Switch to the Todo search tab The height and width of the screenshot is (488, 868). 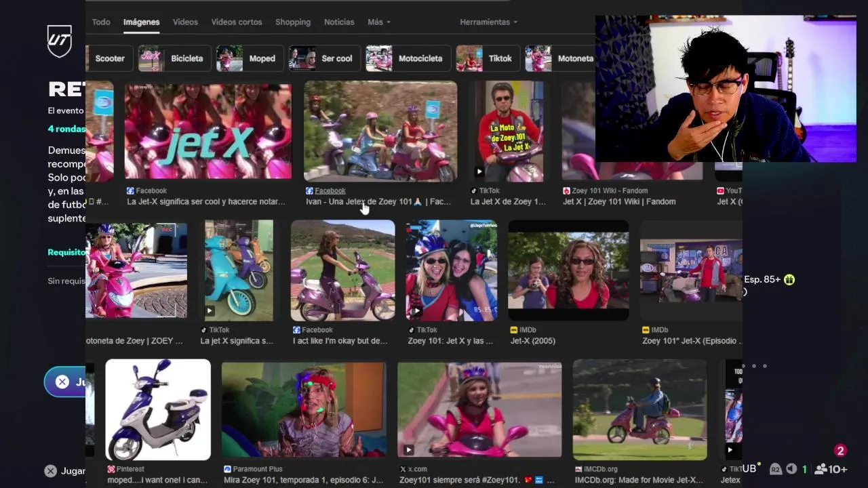click(101, 22)
